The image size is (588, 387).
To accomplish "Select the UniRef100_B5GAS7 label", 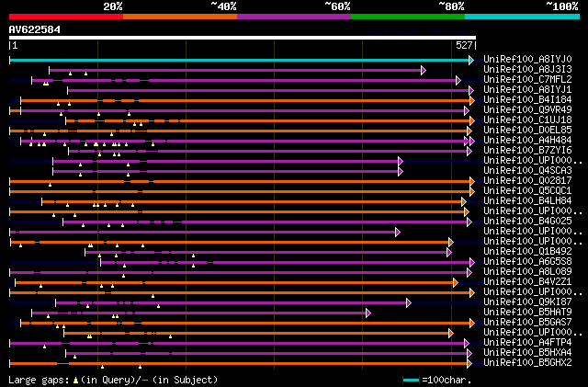I will (527, 322).
